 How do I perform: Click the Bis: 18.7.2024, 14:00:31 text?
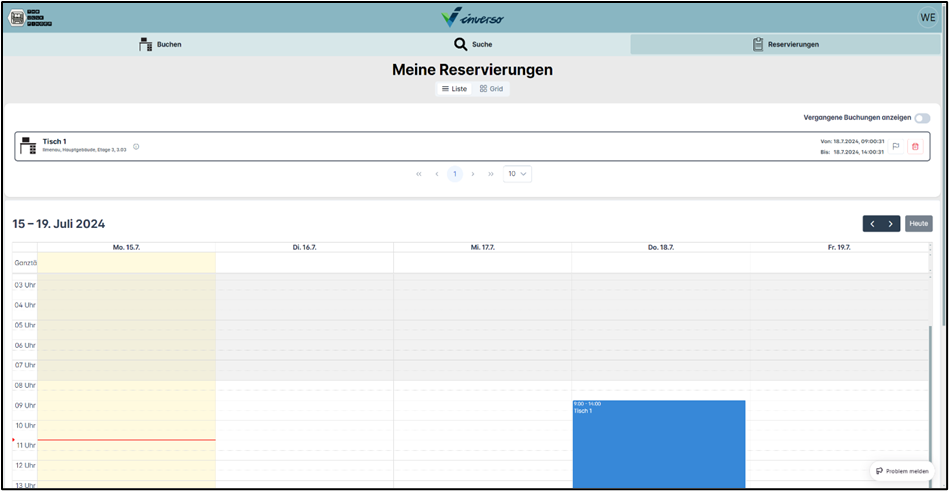click(x=853, y=152)
